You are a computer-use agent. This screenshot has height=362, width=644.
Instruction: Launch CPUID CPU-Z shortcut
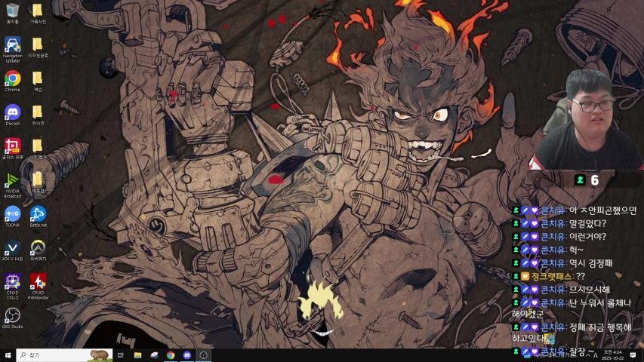point(12,286)
